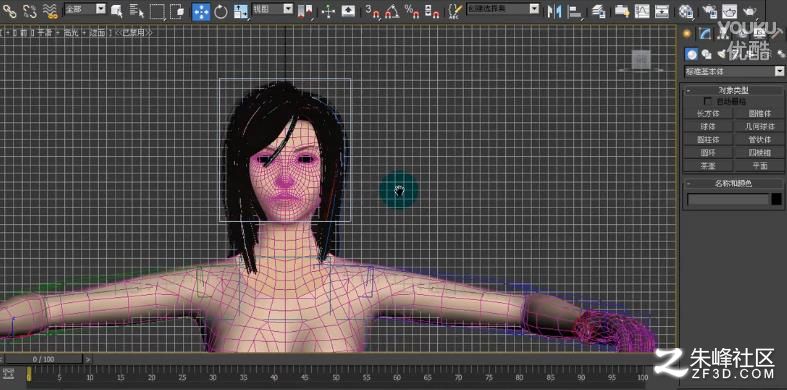Open the Modify panel tab

point(706,33)
